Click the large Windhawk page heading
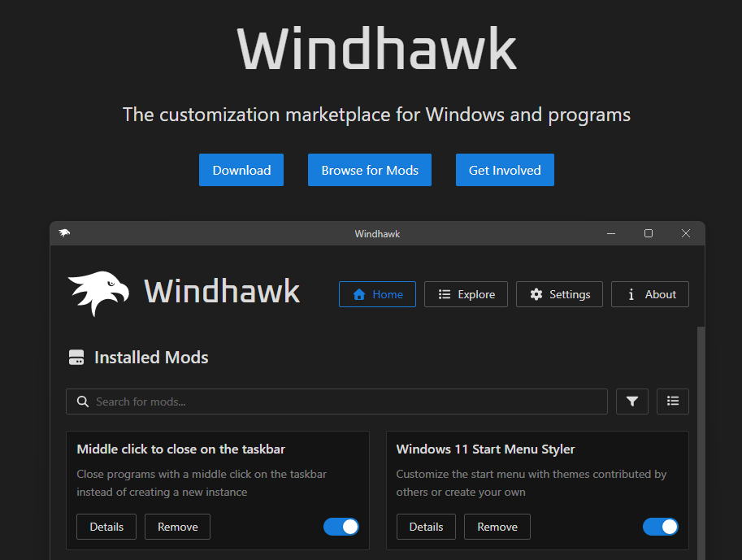 tap(376, 49)
